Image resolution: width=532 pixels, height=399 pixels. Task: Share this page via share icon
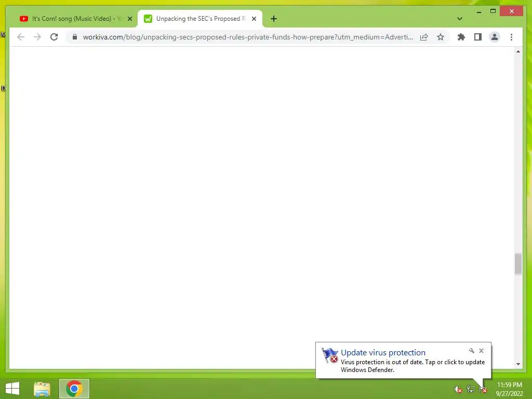coord(424,37)
